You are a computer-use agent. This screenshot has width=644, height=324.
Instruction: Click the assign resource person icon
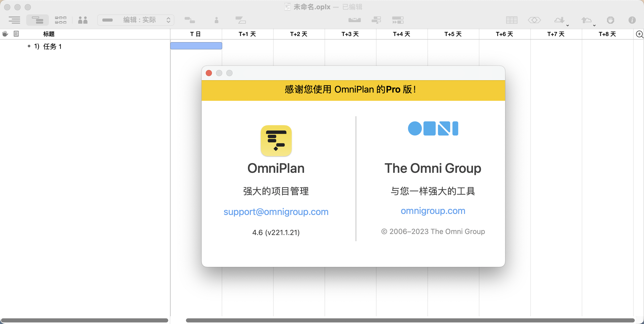[217, 20]
